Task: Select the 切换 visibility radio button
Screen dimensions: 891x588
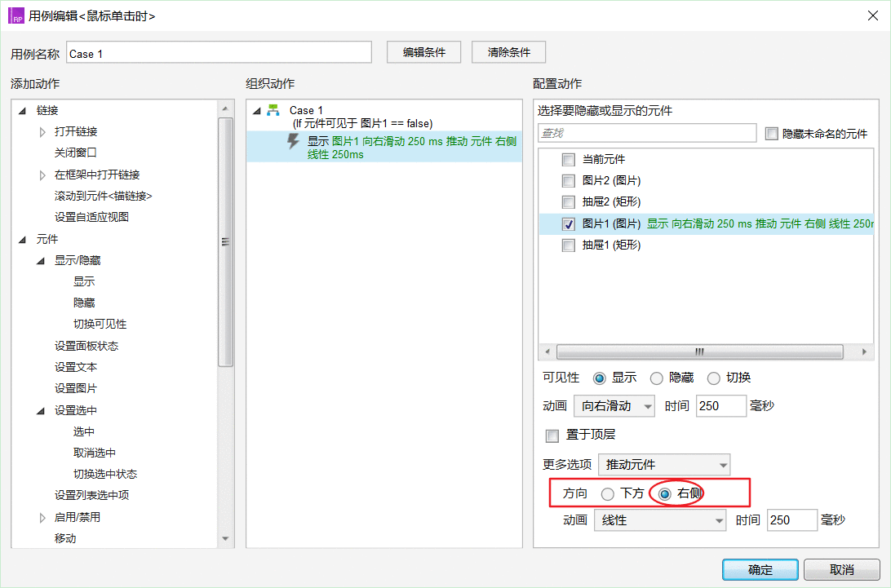Action: pyautogui.click(x=714, y=378)
